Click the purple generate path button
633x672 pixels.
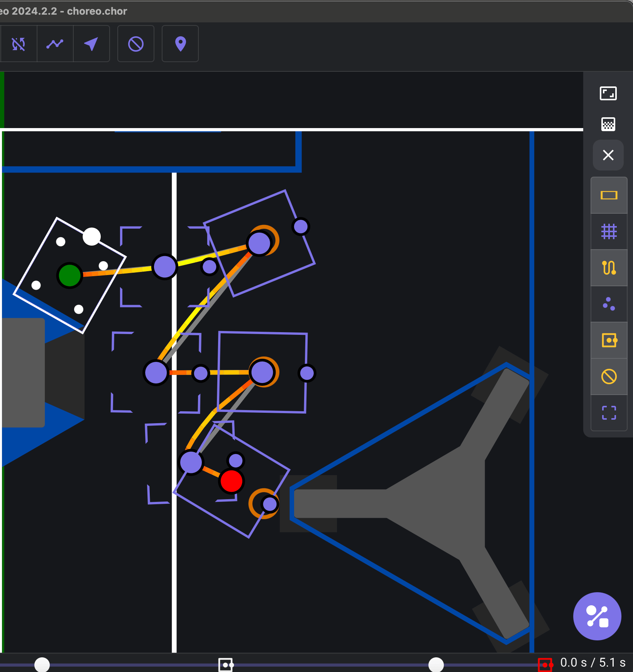597,616
